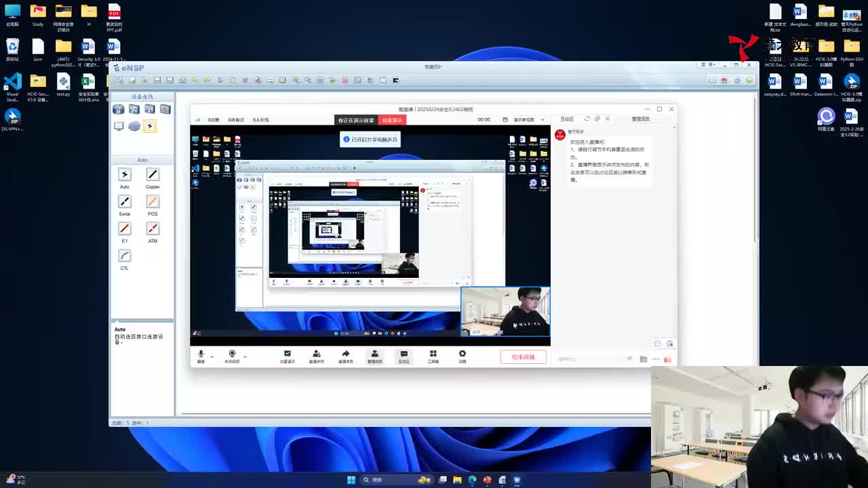868x488 pixels.
Task: Open live stream settings gear
Action: coord(462,356)
